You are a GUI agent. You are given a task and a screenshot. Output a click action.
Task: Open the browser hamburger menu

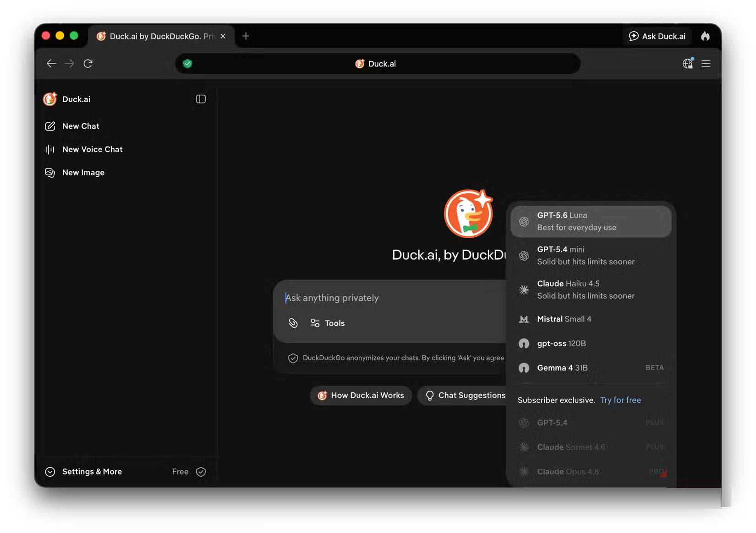[x=706, y=64]
